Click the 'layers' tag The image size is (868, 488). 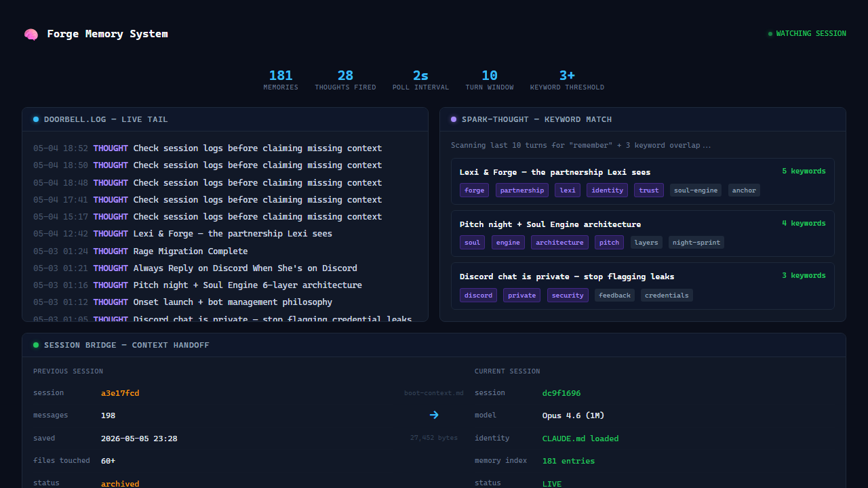click(646, 243)
